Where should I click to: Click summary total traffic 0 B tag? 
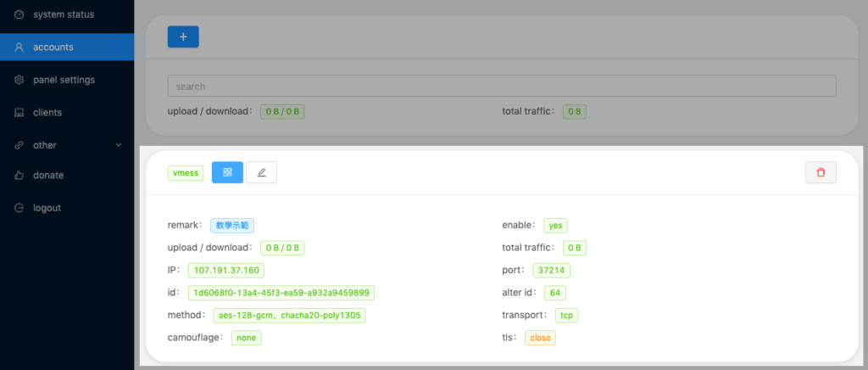click(x=575, y=111)
